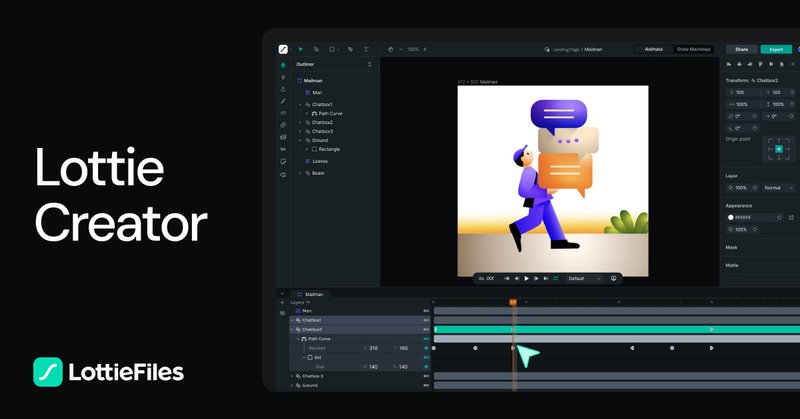Select the Man layer in Outliner
This screenshot has height=419, width=800.
[x=314, y=92]
